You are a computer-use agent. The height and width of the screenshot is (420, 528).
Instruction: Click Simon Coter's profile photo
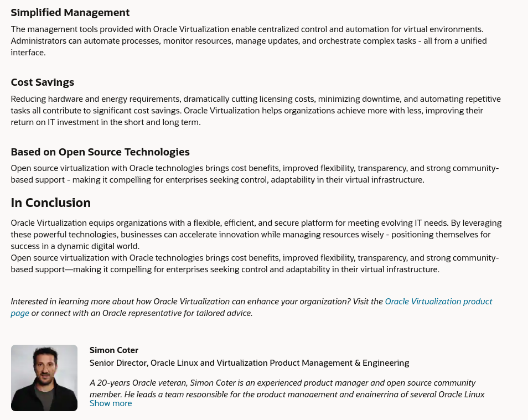pyautogui.click(x=44, y=378)
